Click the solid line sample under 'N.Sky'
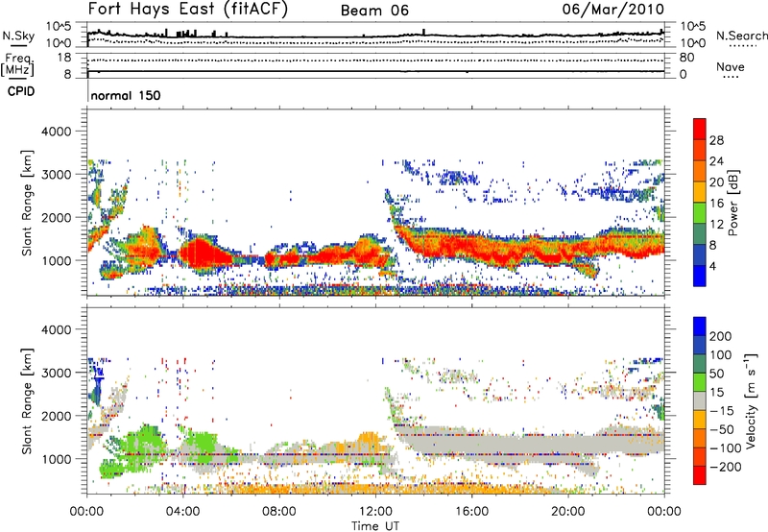Screen dimensions: 768x532 click(x=18, y=45)
